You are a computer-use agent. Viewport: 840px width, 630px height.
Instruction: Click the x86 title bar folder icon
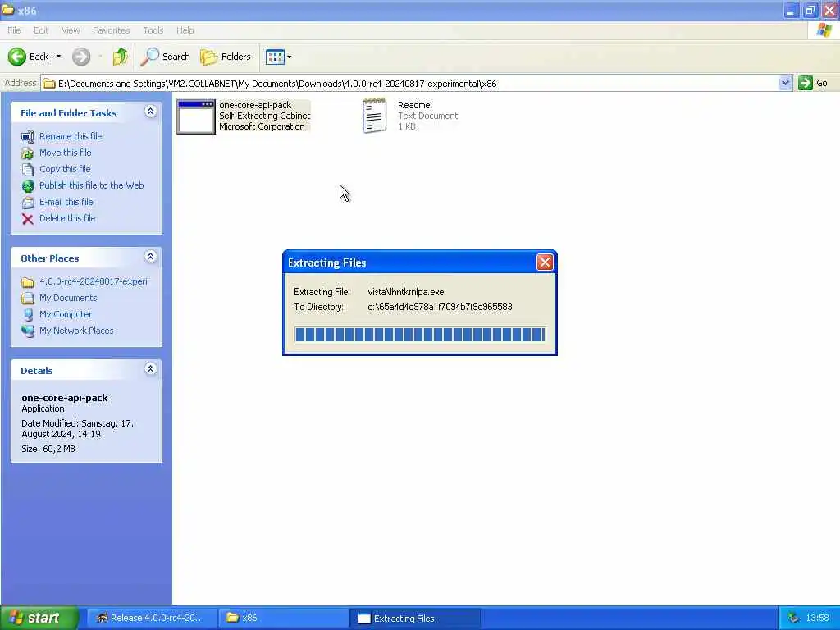[x=7, y=10]
